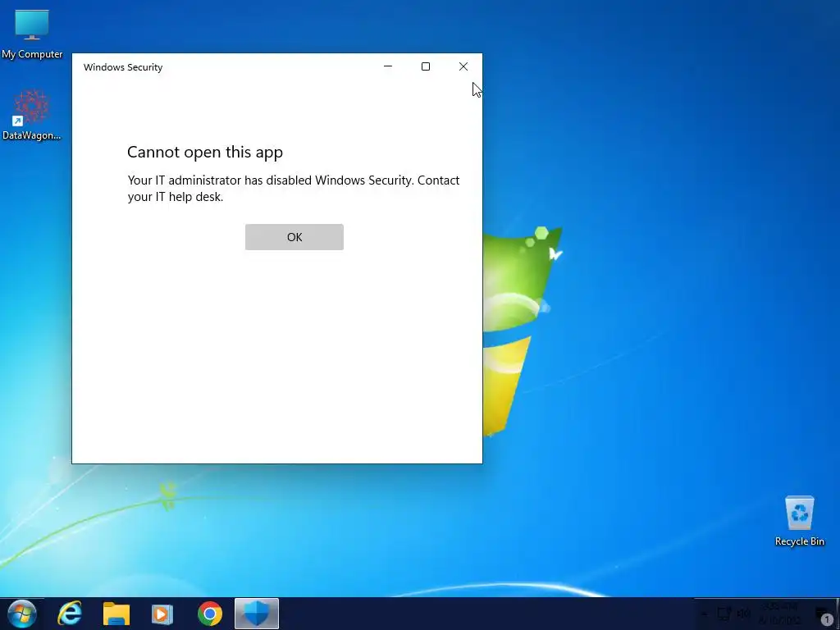Open the taskbar clock and date
Viewport: 840px width, 630px height.
(x=780, y=614)
